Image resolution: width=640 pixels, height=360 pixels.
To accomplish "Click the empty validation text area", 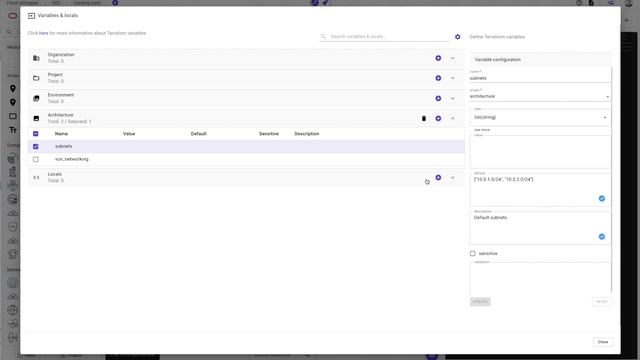I will point(540,278).
